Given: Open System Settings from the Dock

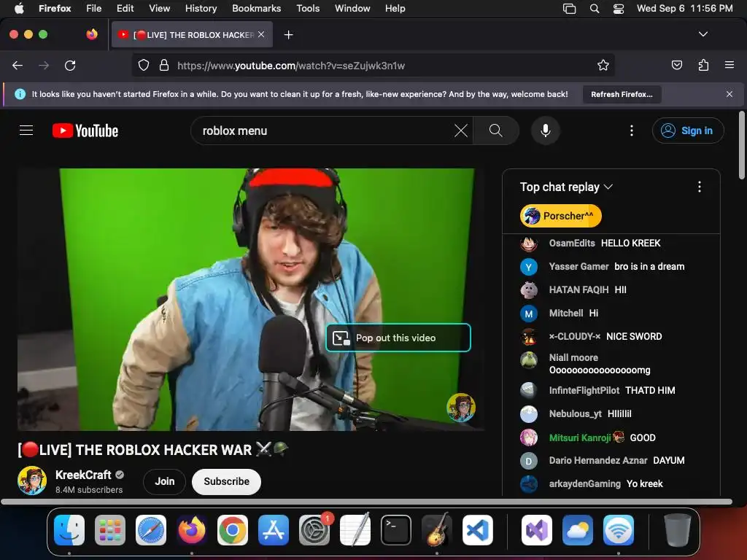Looking at the screenshot, I should [x=314, y=530].
